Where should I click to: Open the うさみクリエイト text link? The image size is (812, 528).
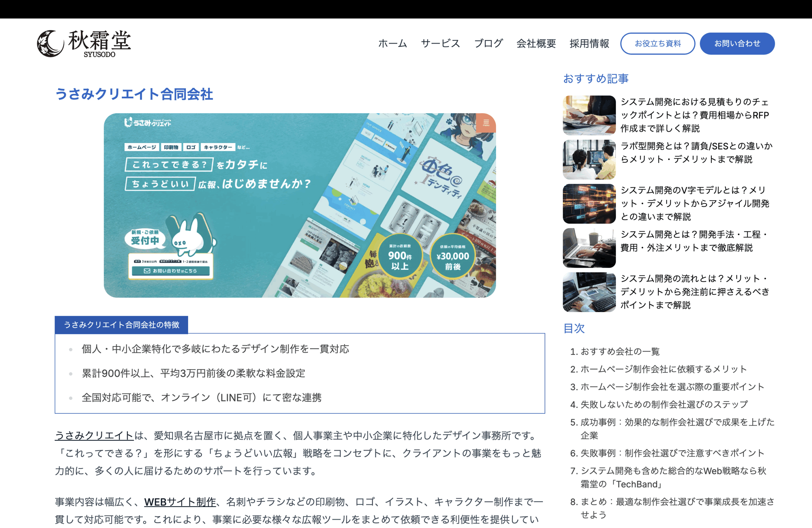94,435
